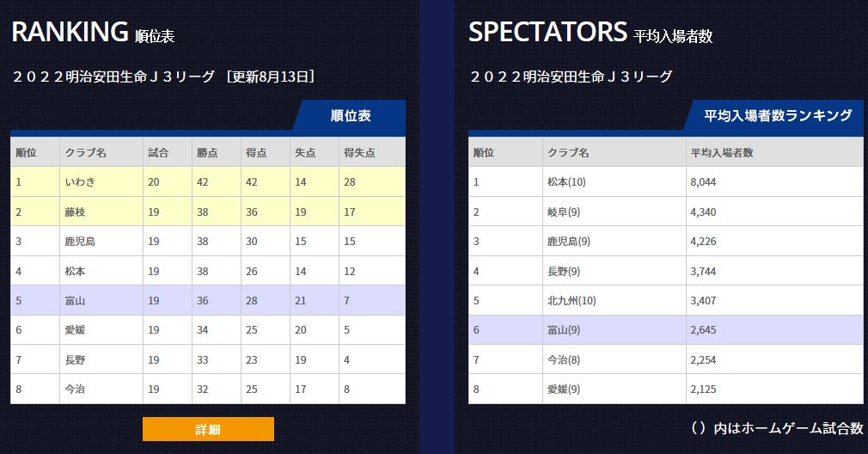Click 愛媛 club name in ranking table
Screen dimensions: 868x454
[x=74, y=330]
